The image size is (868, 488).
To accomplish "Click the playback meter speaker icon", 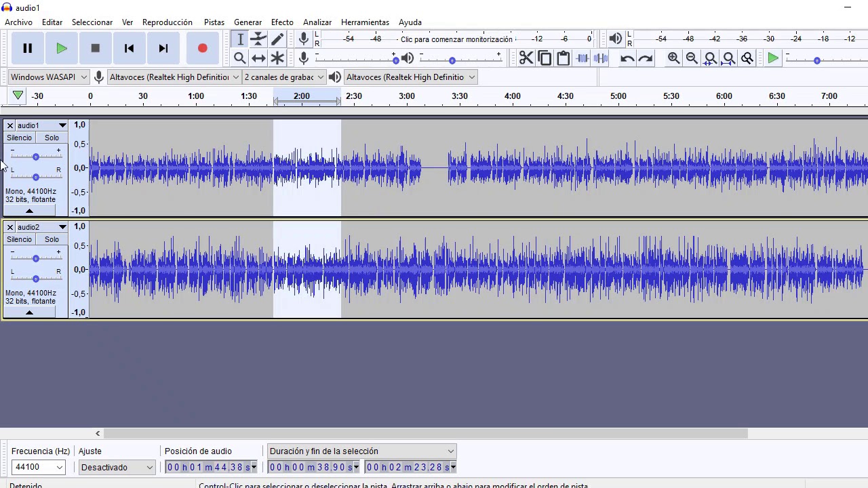I will 615,39.
